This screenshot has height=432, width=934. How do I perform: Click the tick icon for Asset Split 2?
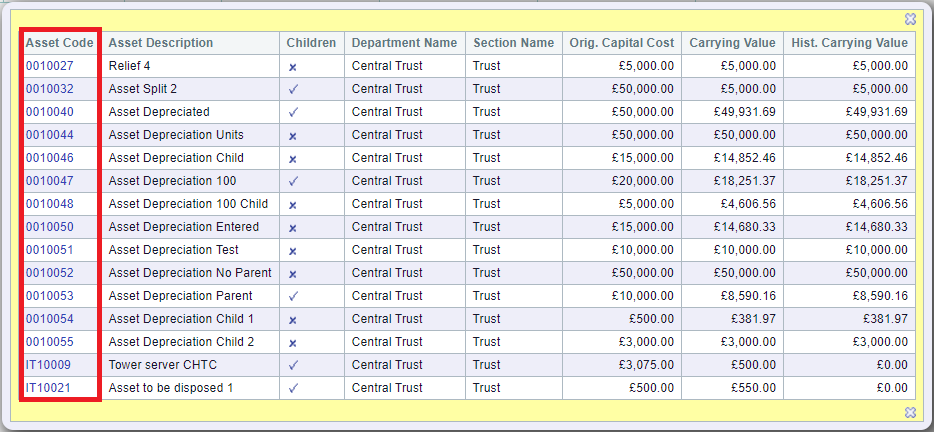pyautogui.click(x=292, y=90)
